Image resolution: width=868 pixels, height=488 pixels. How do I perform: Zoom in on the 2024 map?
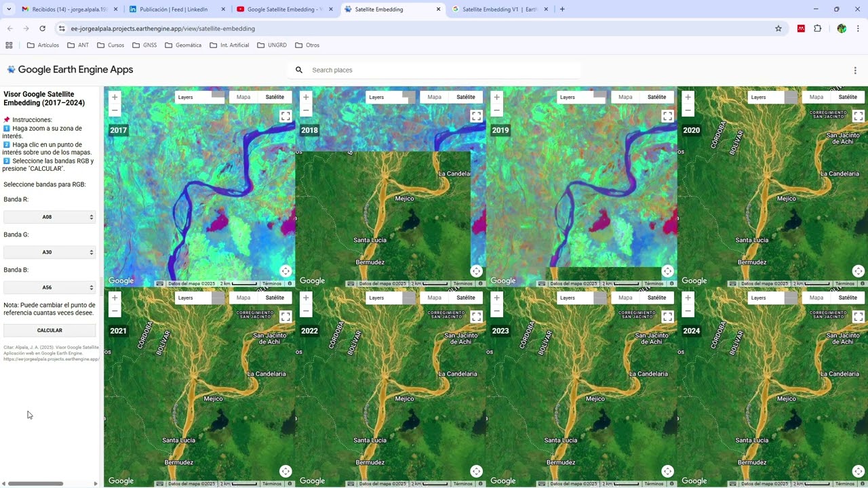click(x=688, y=298)
